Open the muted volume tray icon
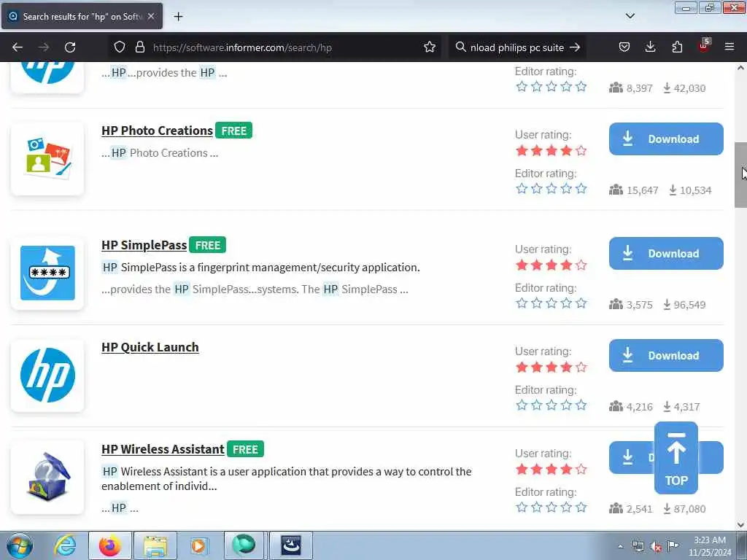747x560 pixels. (656, 546)
